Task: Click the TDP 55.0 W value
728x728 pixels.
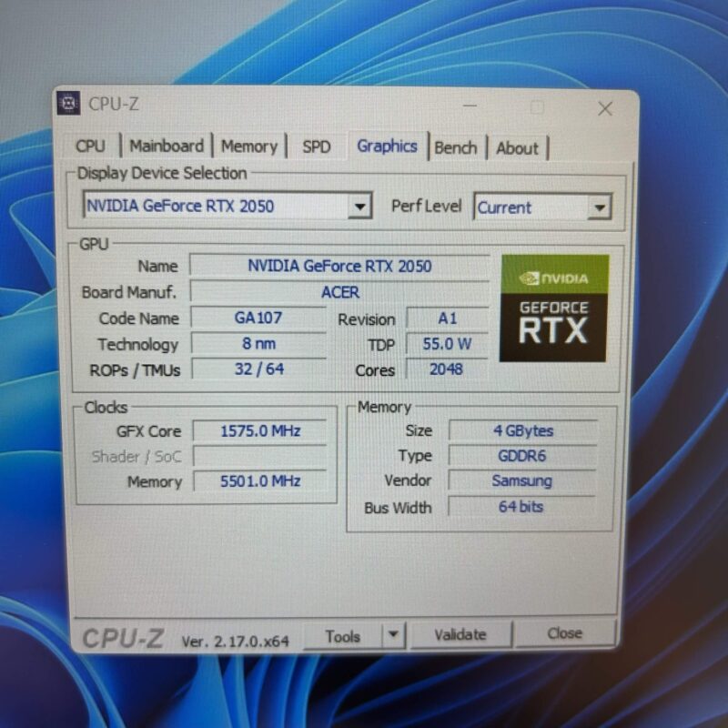Action: (447, 344)
